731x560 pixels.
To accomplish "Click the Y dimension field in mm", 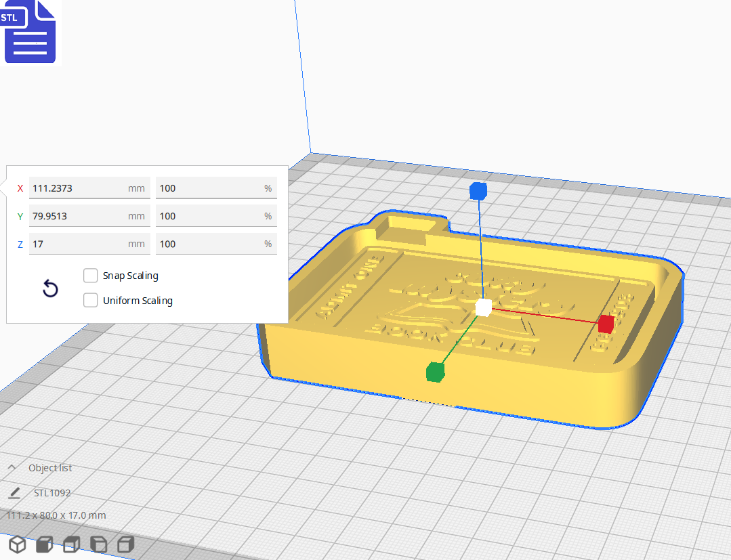I will [78, 216].
